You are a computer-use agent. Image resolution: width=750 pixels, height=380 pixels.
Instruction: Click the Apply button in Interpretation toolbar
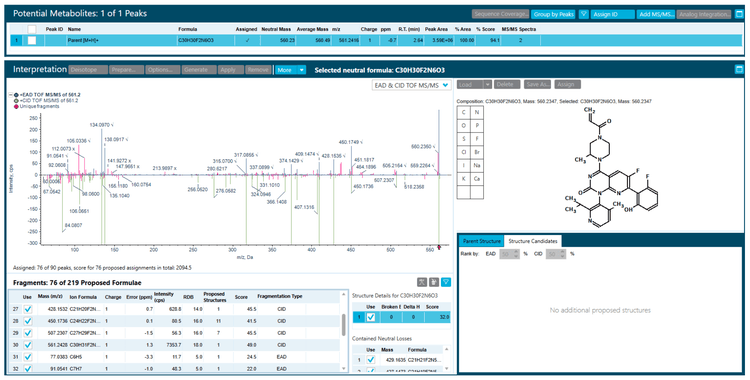(231, 70)
